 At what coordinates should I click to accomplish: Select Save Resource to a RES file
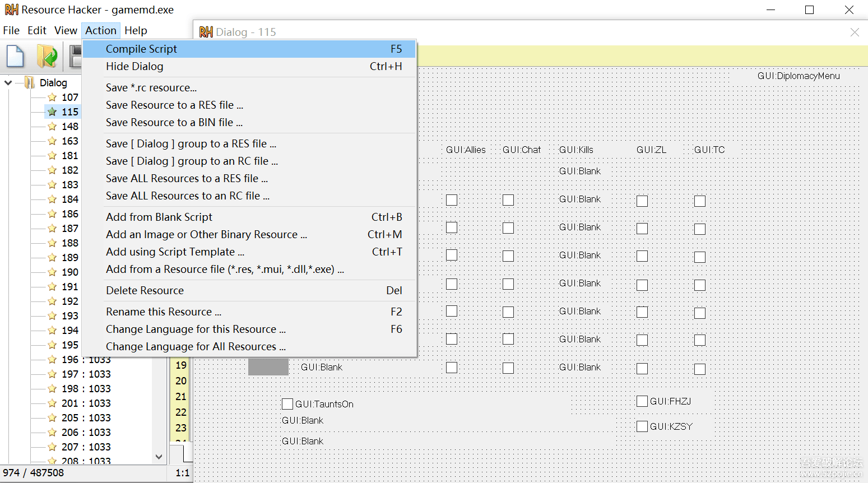pos(249,105)
